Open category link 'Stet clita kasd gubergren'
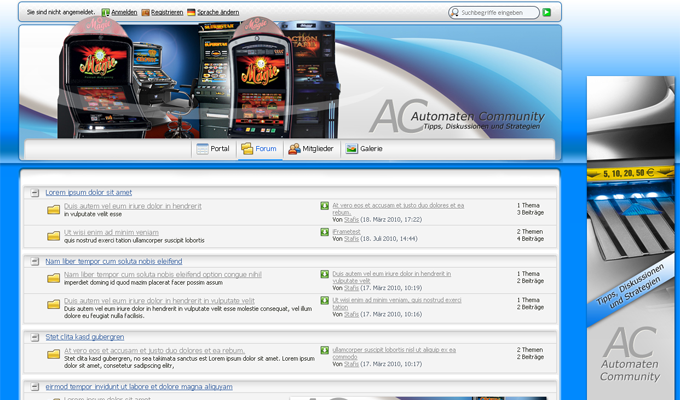Viewport: 680px width, 400px height. click(x=85, y=337)
